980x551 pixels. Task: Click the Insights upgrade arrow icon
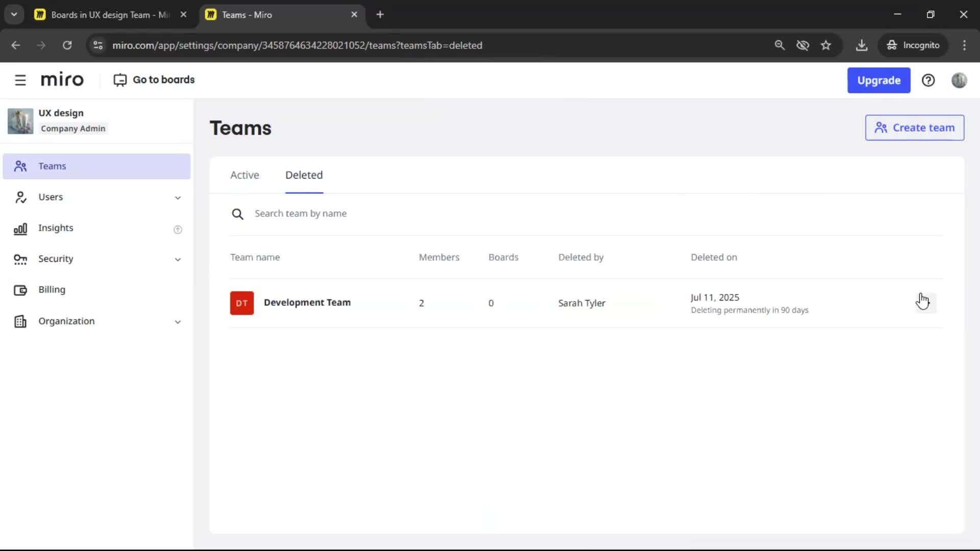tap(178, 230)
